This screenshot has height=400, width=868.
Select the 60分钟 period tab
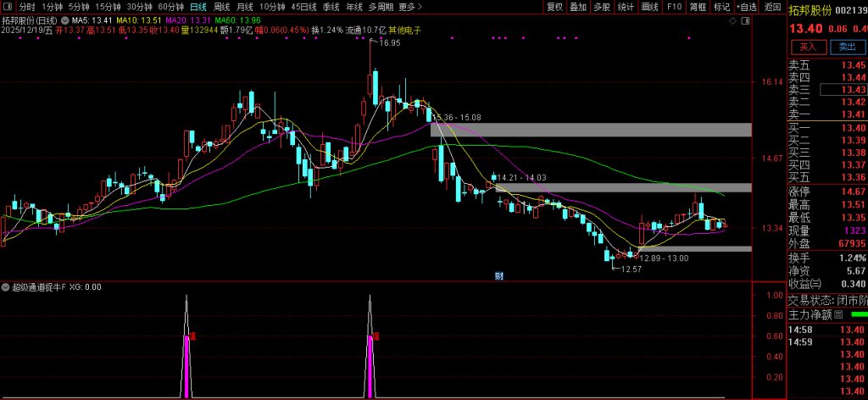pos(170,7)
